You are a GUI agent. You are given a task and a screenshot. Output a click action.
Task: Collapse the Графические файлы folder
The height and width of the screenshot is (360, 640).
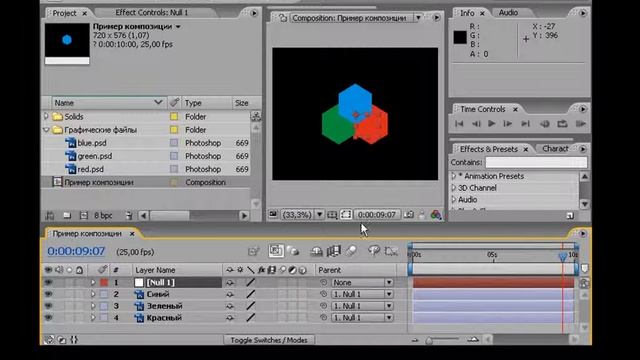tap(46, 130)
